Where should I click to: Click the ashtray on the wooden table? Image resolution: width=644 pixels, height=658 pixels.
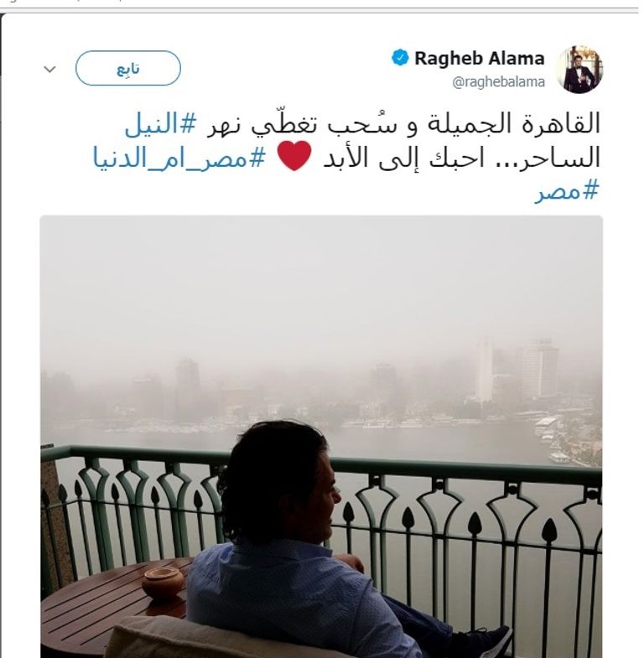click(164, 583)
